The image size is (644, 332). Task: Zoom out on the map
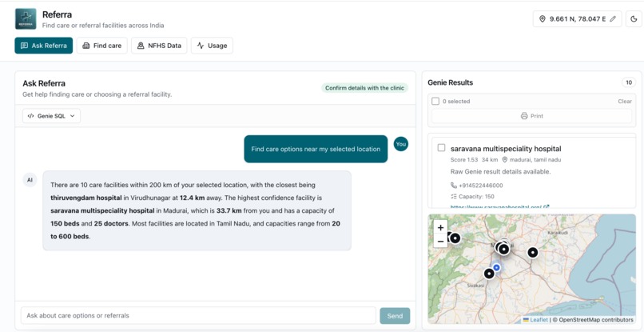click(x=441, y=241)
